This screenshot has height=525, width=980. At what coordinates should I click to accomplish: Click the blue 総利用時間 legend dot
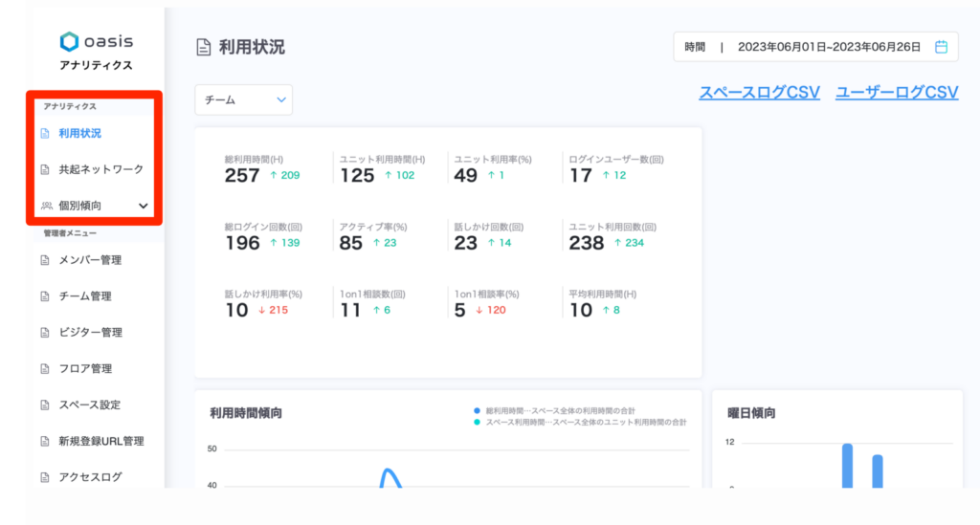(x=477, y=410)
